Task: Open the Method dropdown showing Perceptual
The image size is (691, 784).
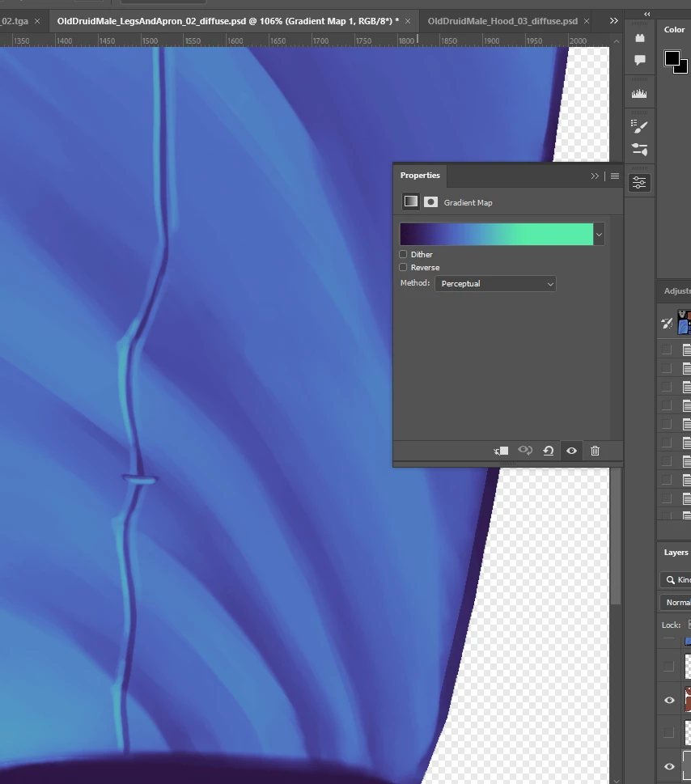Action: pos(495,283)
